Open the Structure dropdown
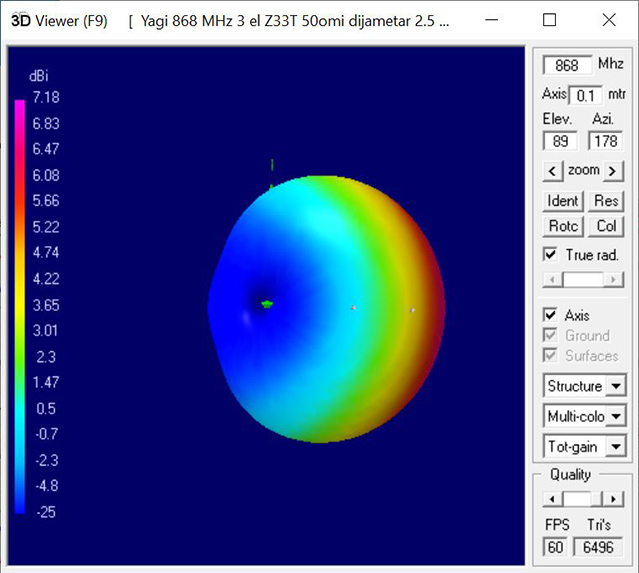639x573 pixels. click(615, 386)
